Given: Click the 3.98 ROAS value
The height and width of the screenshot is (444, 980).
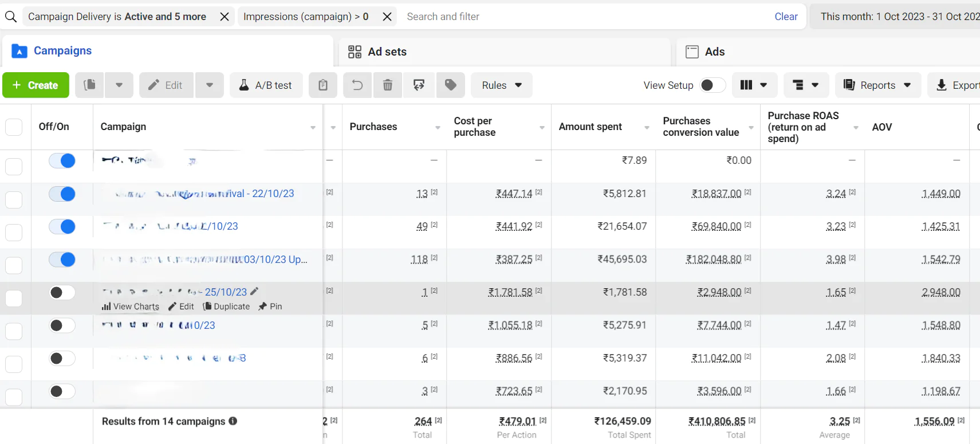Looking at the screenshot, I should pyautogui.click(x=836, y=260).
